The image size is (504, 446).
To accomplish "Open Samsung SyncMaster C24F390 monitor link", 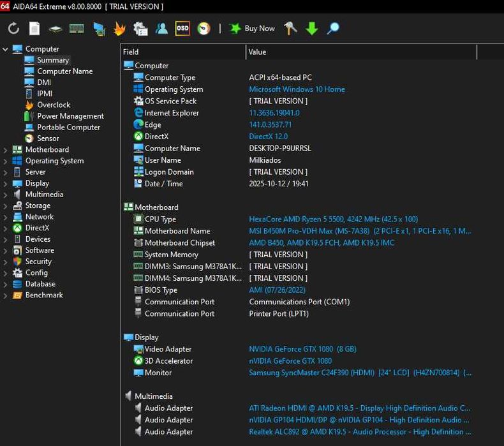I will 360,373.
